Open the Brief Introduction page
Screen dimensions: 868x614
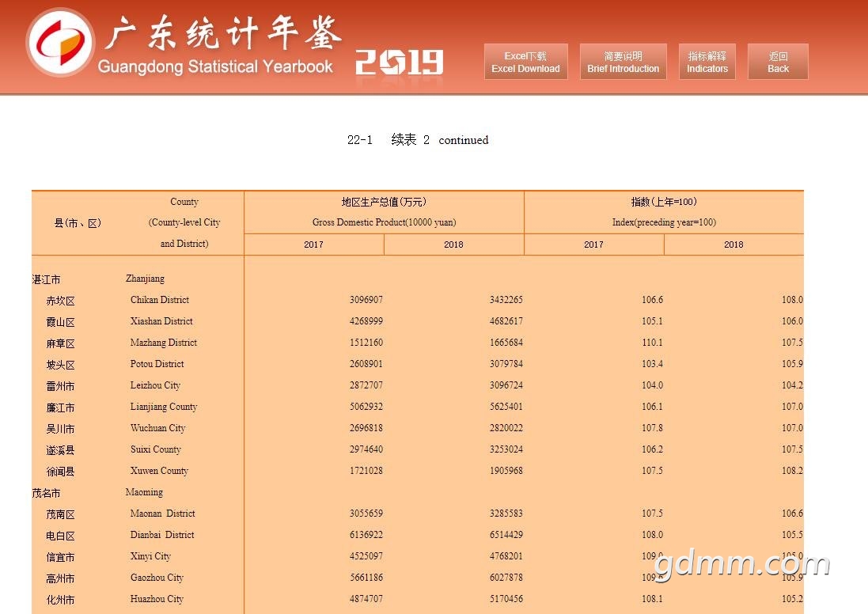tap(623, 62)
